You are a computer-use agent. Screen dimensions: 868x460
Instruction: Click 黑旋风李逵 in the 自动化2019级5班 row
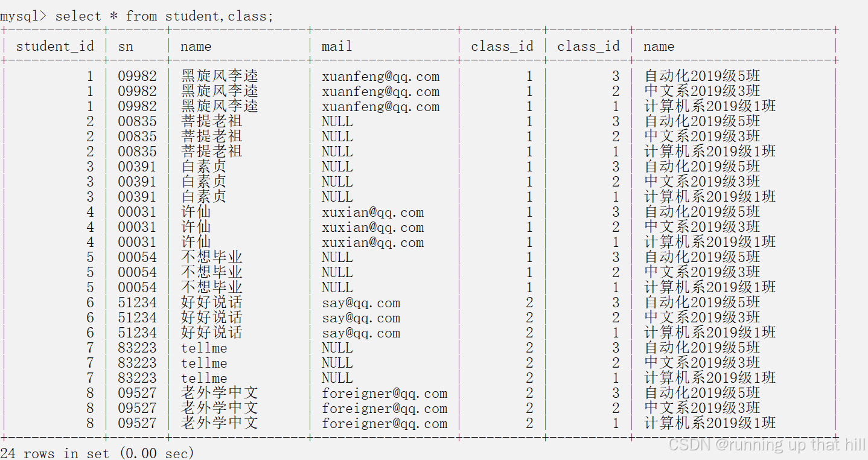click(x=220, y=76)
